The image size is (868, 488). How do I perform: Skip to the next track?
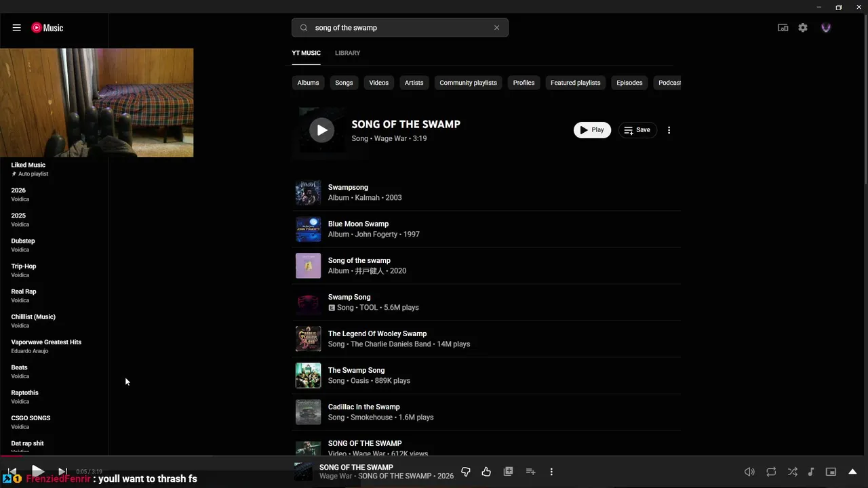[x=62, y=472]
